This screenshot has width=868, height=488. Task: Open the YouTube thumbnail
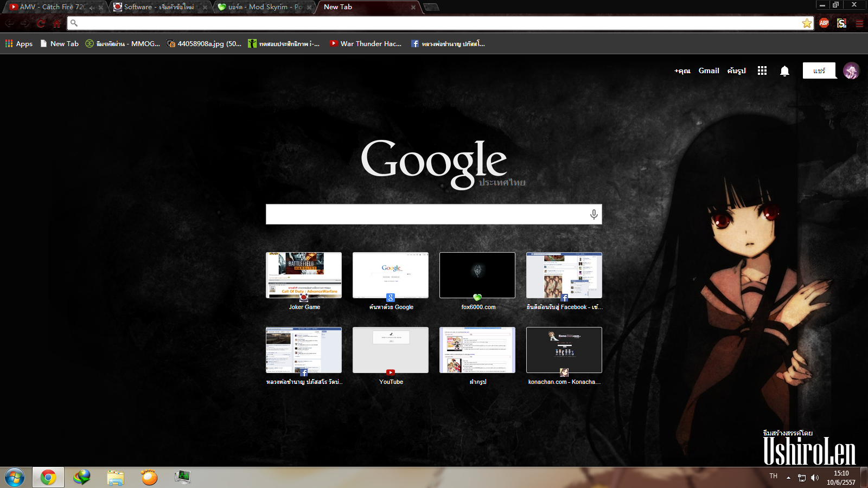pyautogui.click(x=391, y=350)
